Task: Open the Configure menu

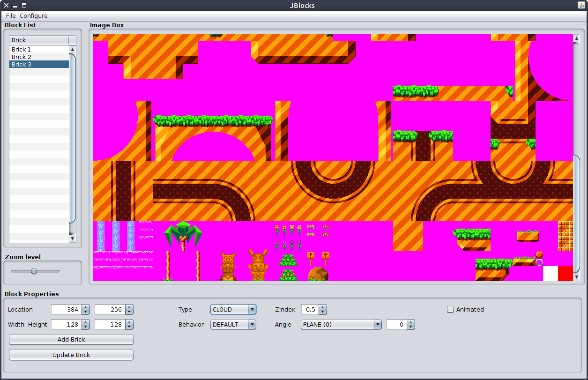Action: pyautogui.click(x=34, y=15)
